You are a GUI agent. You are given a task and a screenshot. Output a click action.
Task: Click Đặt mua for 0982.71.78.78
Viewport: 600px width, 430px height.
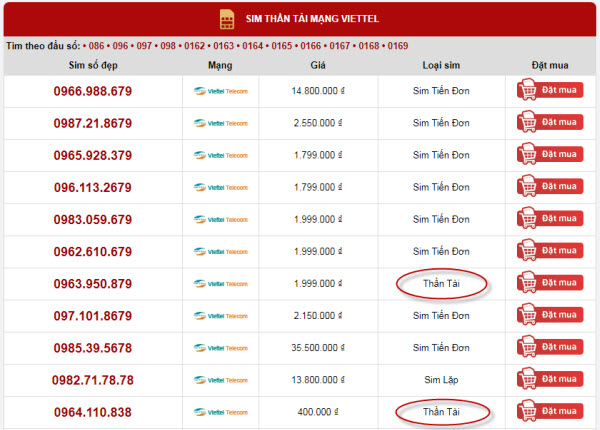tap(550, 379)
